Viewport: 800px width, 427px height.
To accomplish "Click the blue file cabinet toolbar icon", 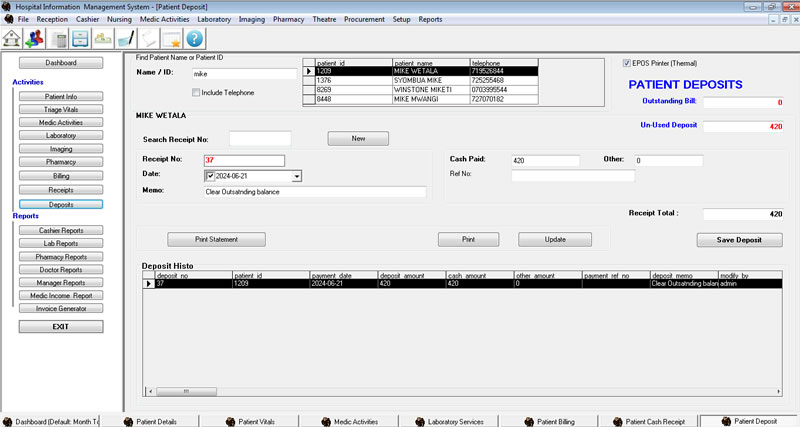I will [81, 39].
